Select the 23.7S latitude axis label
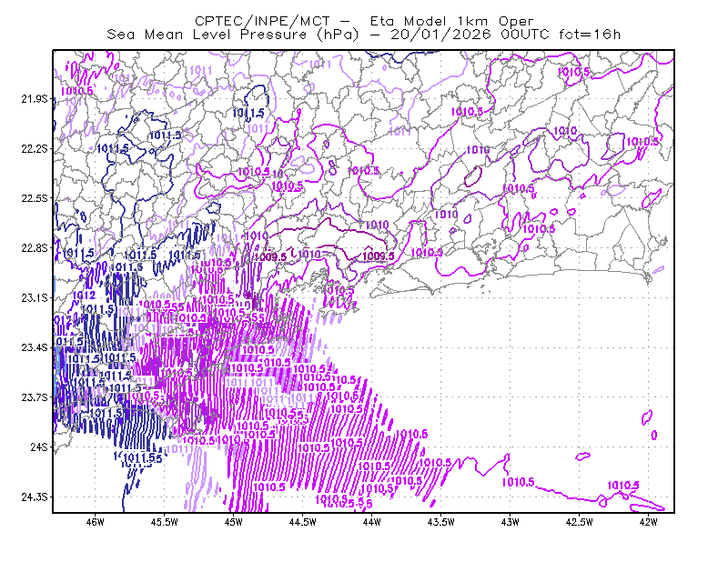 [35, 397]
